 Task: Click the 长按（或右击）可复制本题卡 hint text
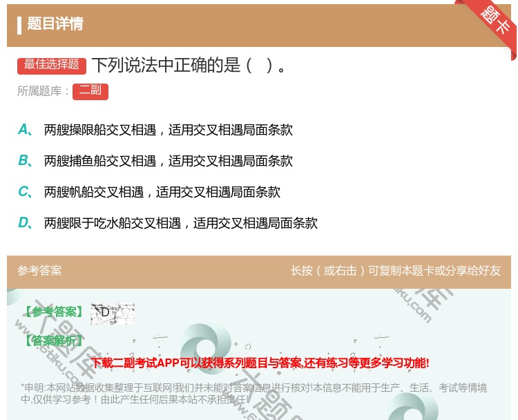tap(396, 271)
